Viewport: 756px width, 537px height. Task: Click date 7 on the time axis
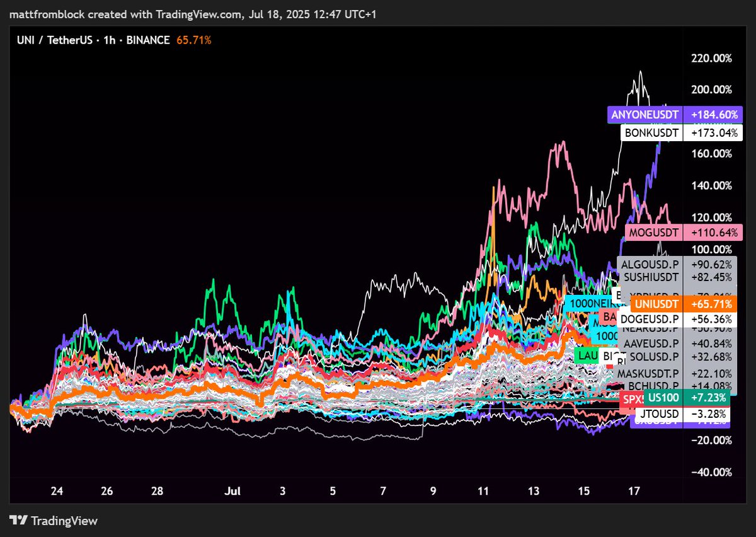[x=383, y=491]
